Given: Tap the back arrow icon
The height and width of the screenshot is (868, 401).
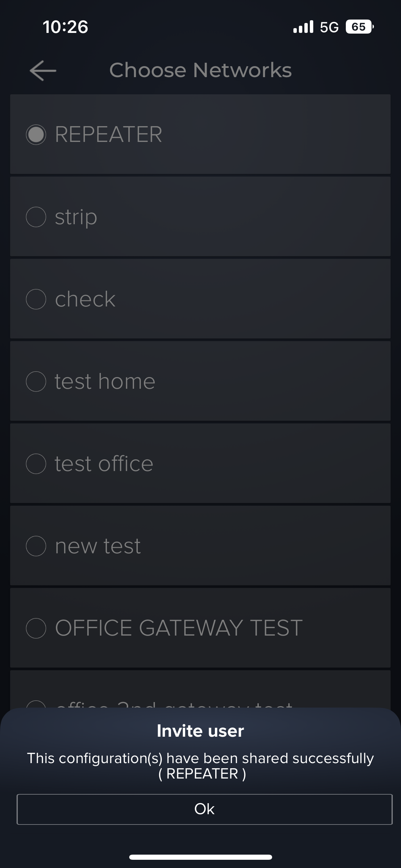Looking at the screenshot, I should (x=43, y=71).
